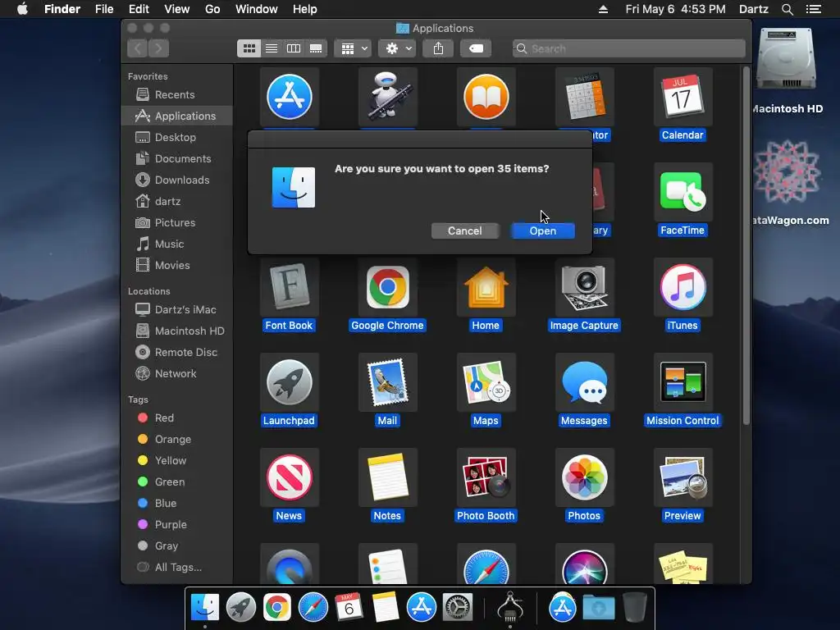Select the Launchpad app icon

(x=290, y=382)
